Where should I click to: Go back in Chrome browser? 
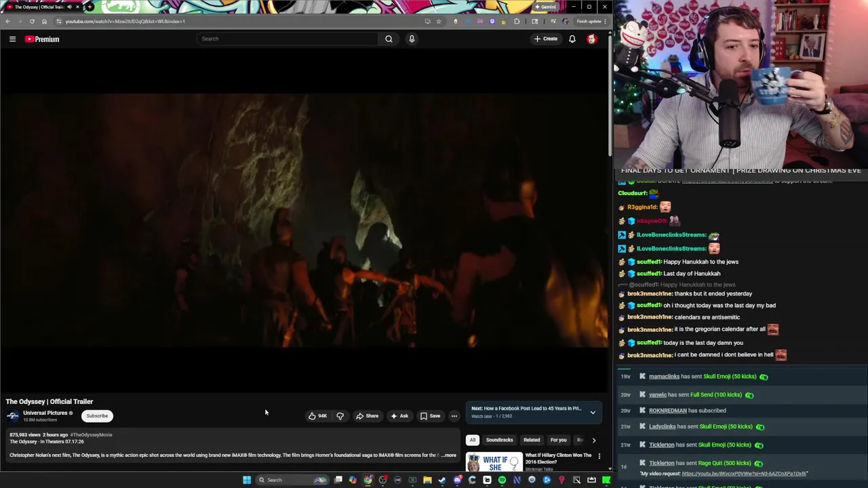pyautogui.click(x=7, y=21)
